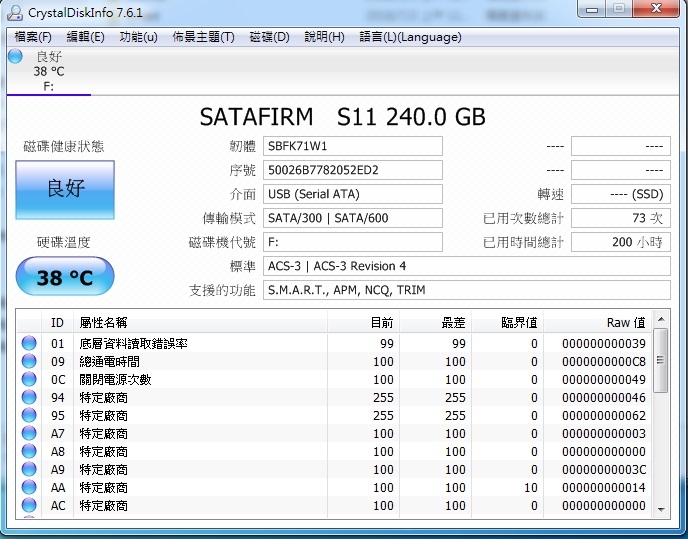Screen dimensions: 688x539
Task: Click raw value 000000000046
Action: [x=604, y=398]
